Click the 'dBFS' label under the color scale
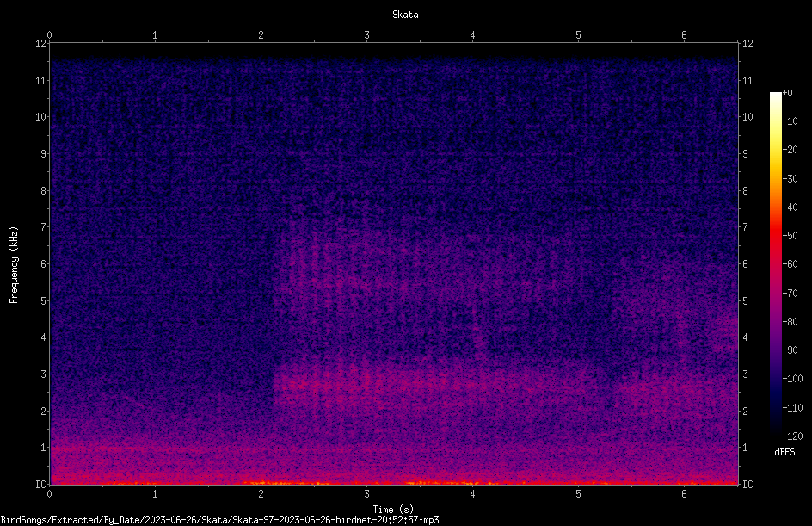The width and height of the screenshot is (812, 526). [784, 452]
